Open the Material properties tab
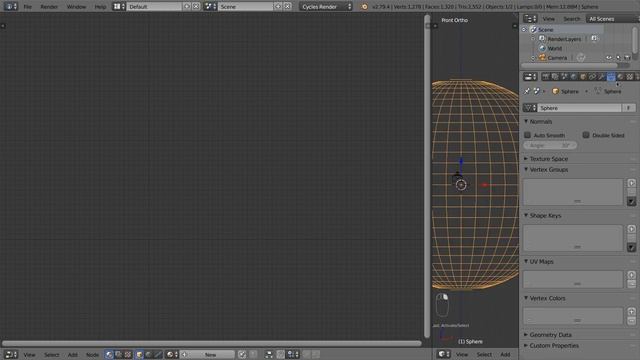 [620, 77]
